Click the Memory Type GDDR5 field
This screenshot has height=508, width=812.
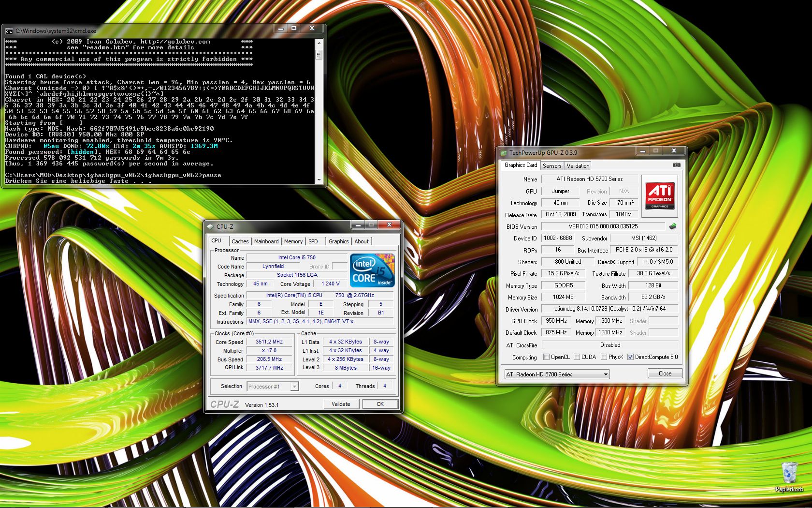point(564,285)
